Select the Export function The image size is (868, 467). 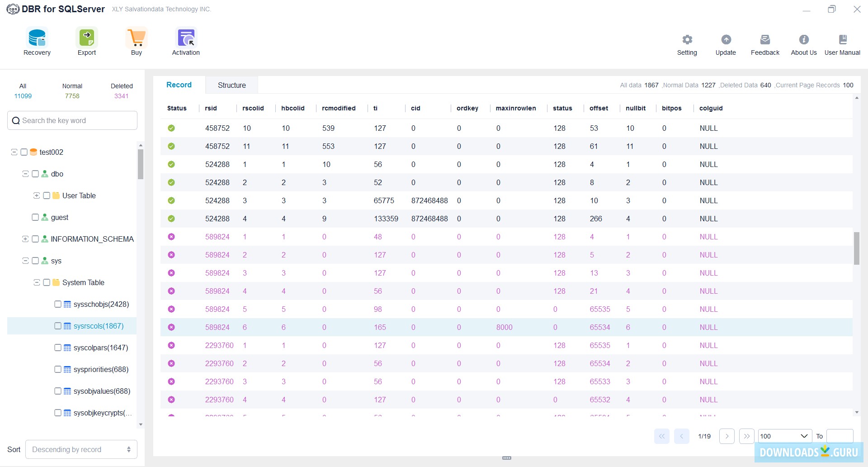pos(86,41)
